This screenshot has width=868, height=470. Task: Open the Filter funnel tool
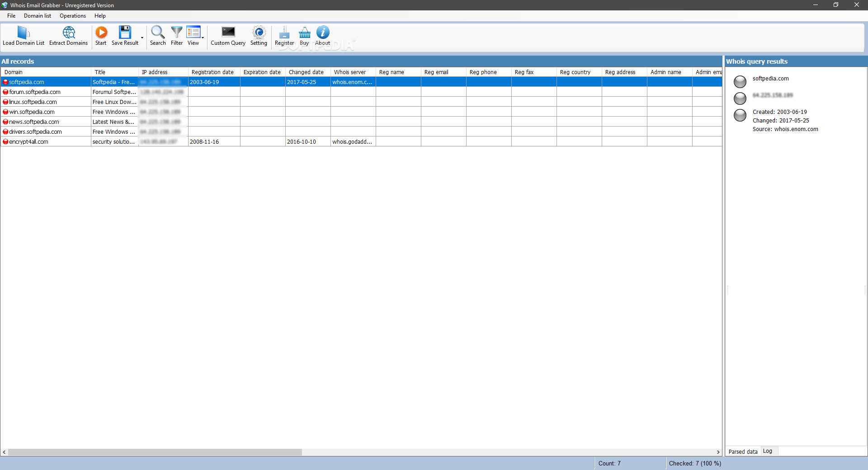(x=177, y=32)
